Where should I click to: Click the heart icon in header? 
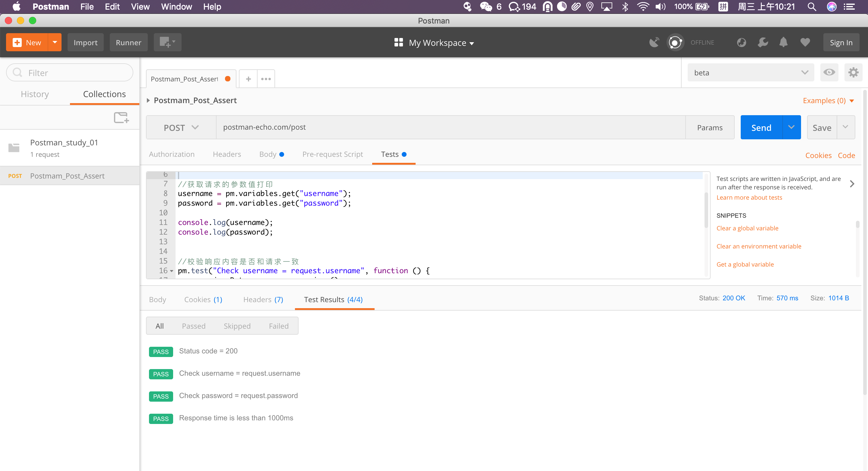[x=805, y=43]
